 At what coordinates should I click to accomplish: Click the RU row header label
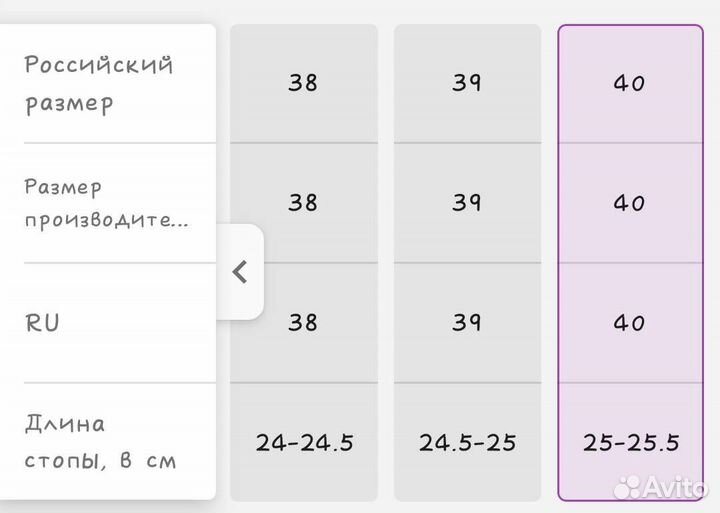coord(42,324)
